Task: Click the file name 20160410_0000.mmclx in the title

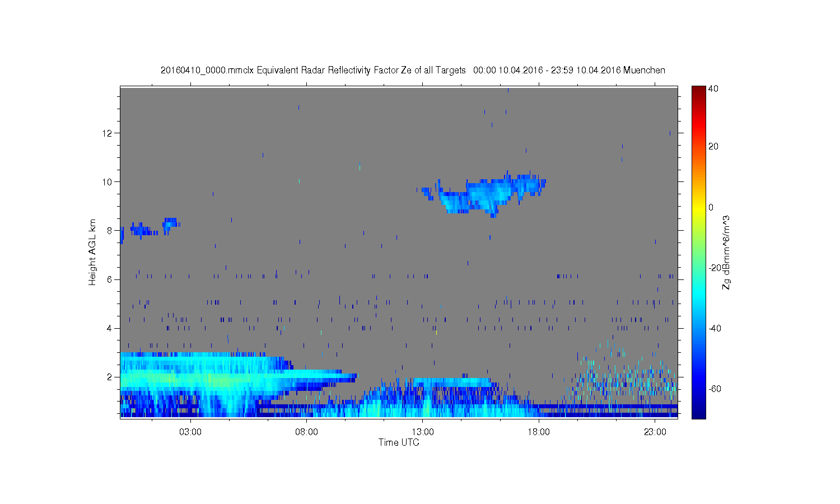Action: point(207,71)
